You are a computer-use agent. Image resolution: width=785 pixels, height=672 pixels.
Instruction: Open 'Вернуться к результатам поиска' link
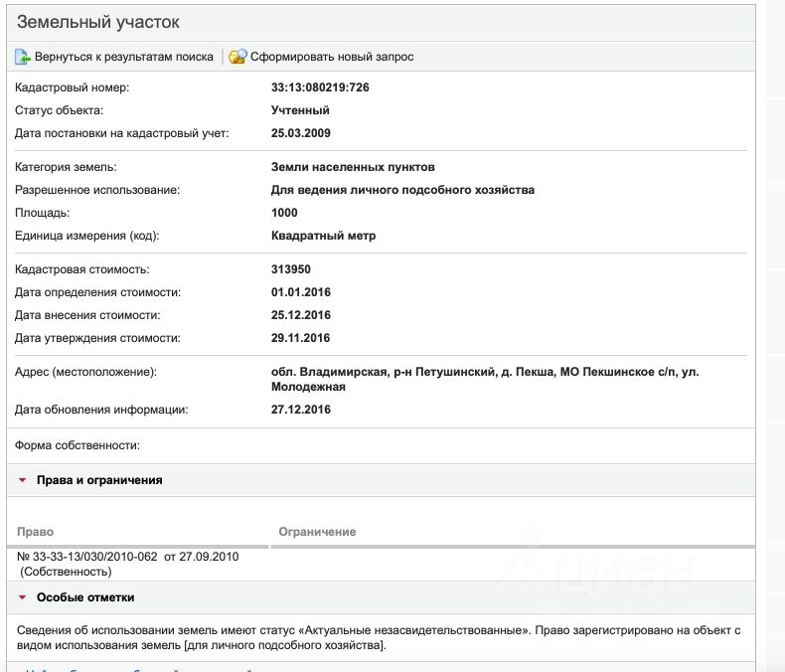(123, 57)
